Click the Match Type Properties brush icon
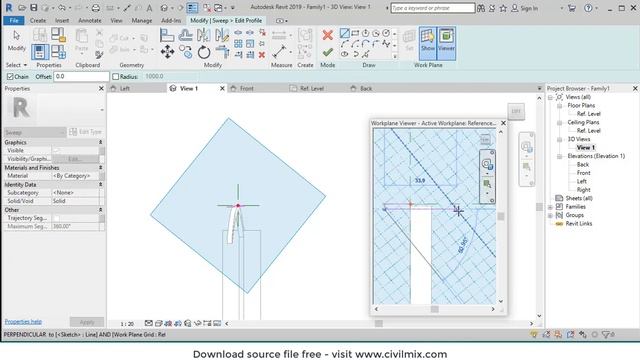The width and height of the screenshot is (640, 360). coord(99,54)
